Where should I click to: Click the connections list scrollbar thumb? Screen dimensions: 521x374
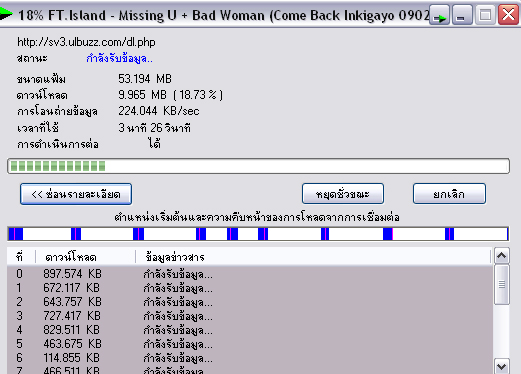[x=502, y=284]
